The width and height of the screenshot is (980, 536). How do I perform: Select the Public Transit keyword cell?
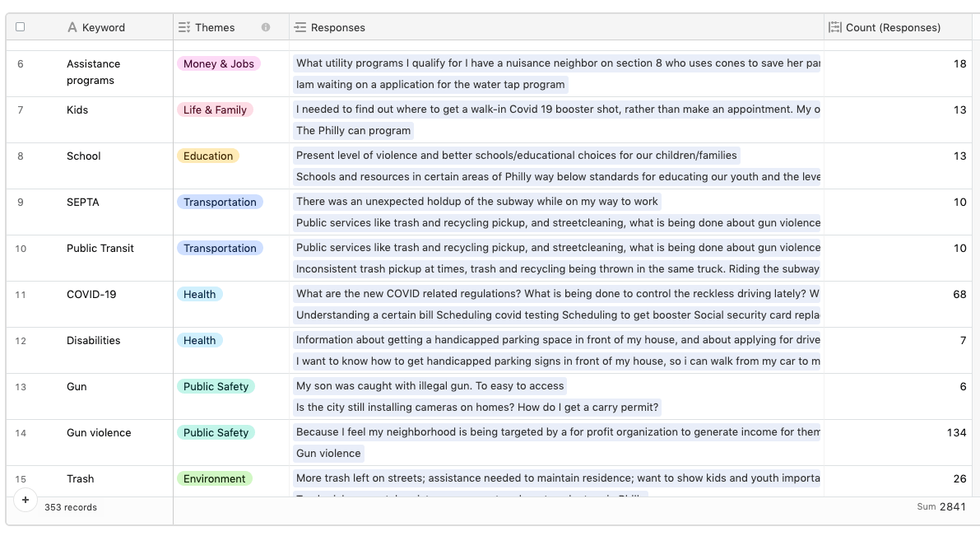(x=116, y=259)
